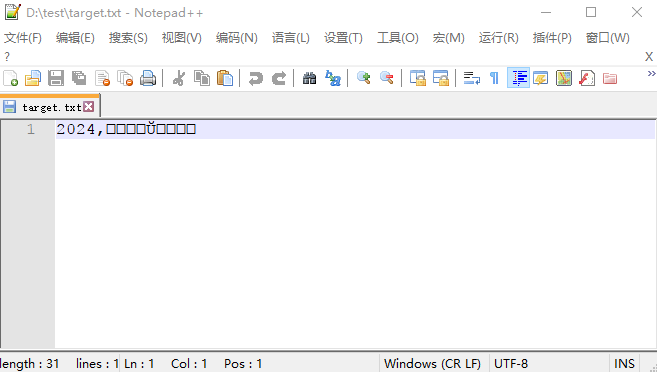Paste from clipboard toolbar icon
657x372 pixels.
click(225, 78)
